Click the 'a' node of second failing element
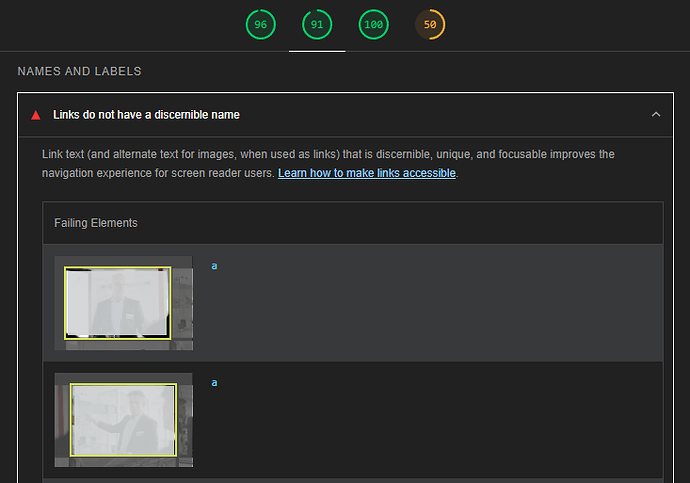The image size is (690, 483). click(x=214, y=383)
